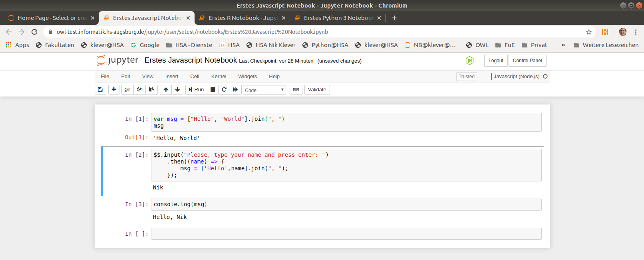
Task: Open the cell type Code dropdown
Action: 264,90
